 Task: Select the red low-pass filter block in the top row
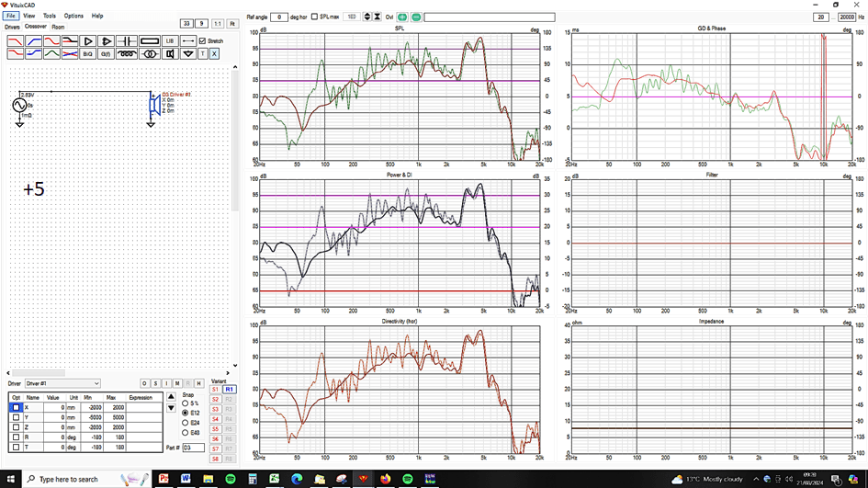pos(15,41)
